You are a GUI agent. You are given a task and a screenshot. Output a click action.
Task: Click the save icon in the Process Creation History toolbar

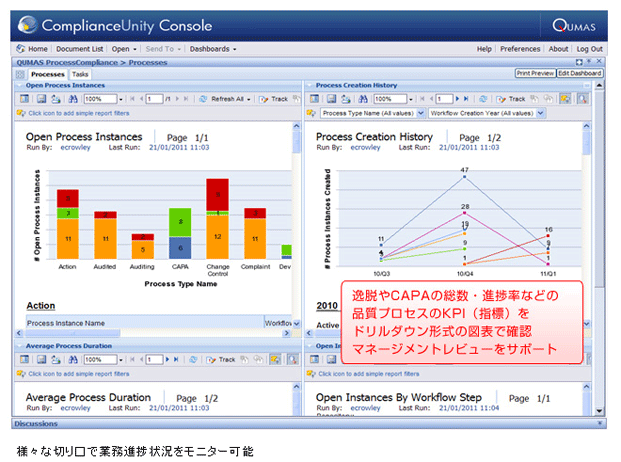(331, 99)
